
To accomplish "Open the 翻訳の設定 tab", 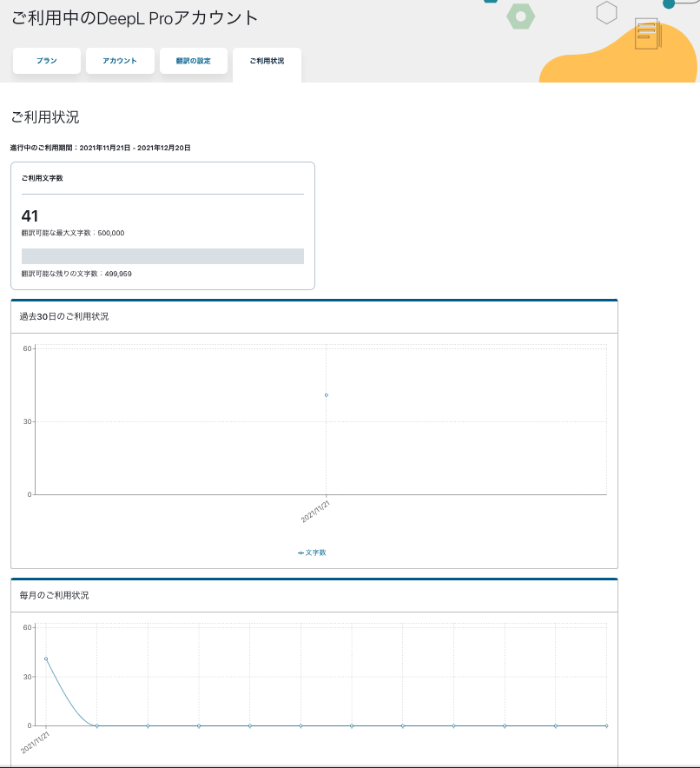I will click(194, 61).
